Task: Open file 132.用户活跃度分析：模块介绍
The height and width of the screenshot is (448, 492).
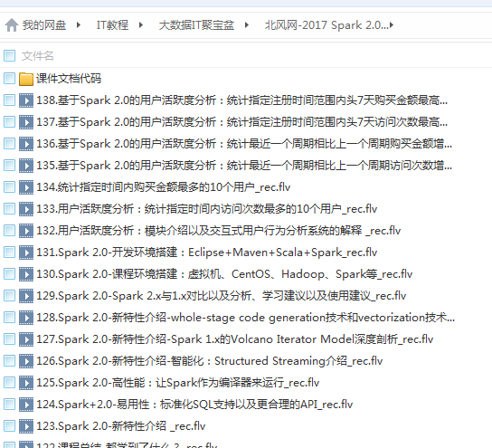Action: coord(218,231)
